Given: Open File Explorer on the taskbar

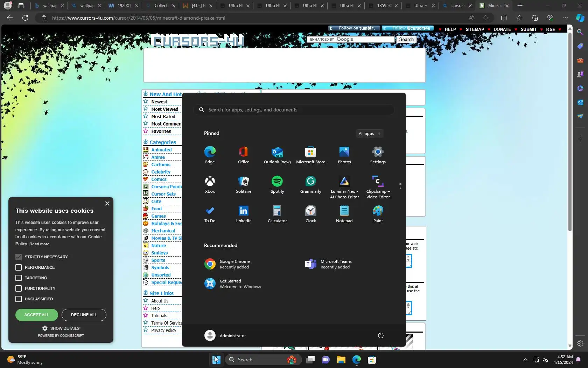Looking at the screenshot, I should (x=341, y=360).
